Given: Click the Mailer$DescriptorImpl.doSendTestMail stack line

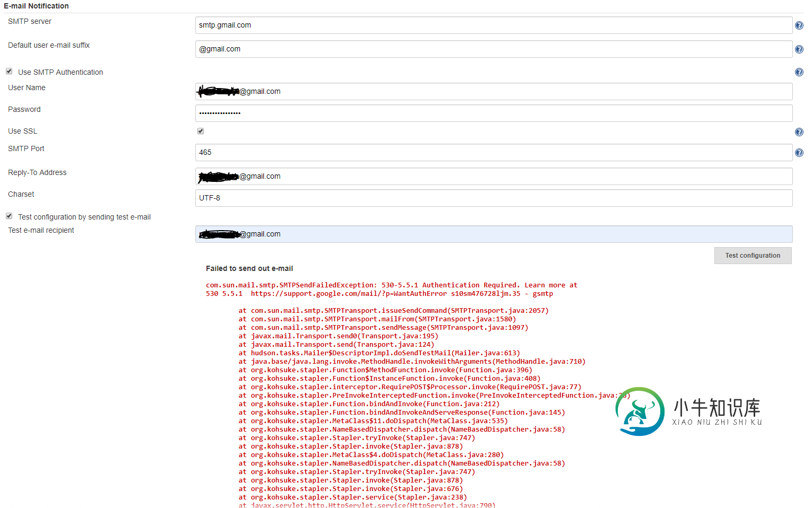Looking at the screenshot, I should (379, 353).
